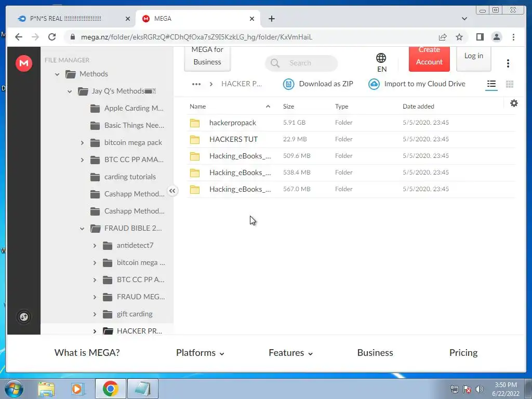The width and height of the screenshot is (532, 399).
Task: Share this page icon in address bar
Action: click(x=443, y=37)
